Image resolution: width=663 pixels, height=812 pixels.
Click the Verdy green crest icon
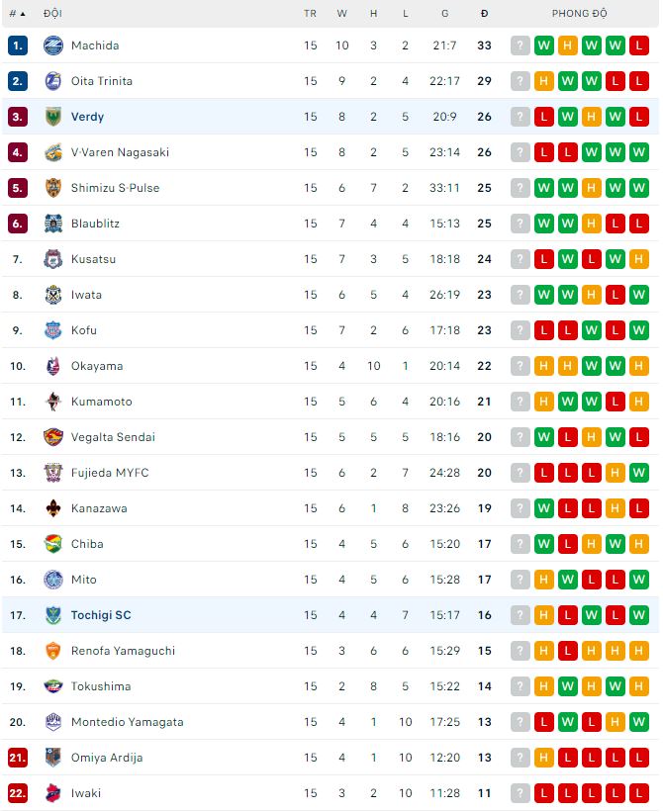click(x=52, y=117)
